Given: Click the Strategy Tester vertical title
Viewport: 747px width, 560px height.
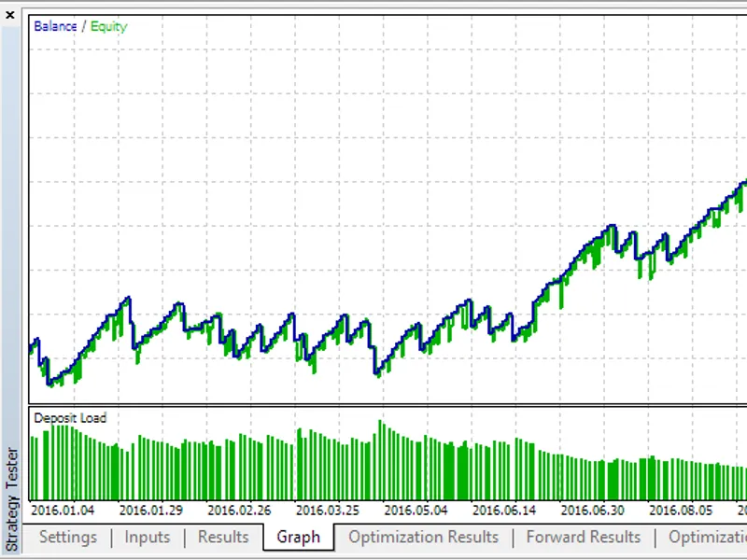Looking at the screenshot, I should (x=12, y=499).
